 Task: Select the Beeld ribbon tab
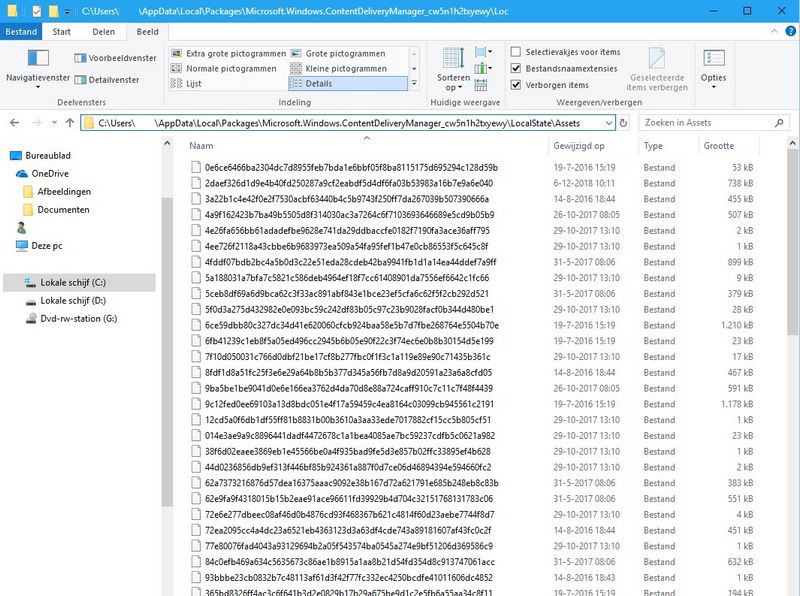(147, 32)
